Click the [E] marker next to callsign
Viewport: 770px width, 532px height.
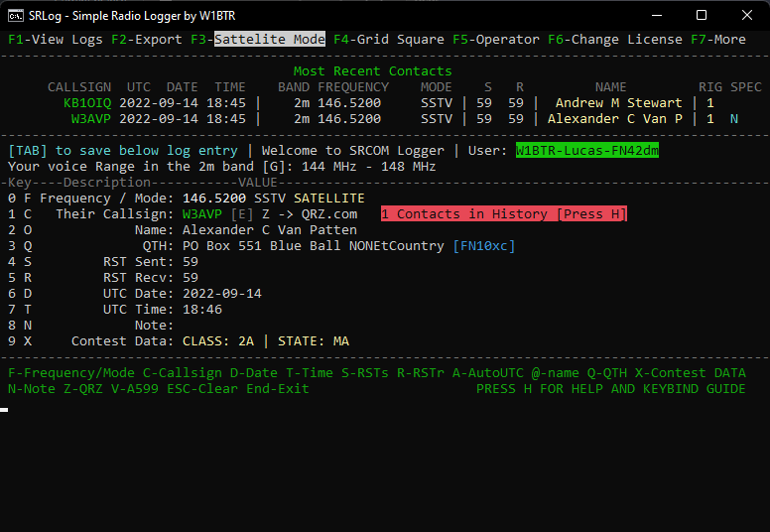242,214
